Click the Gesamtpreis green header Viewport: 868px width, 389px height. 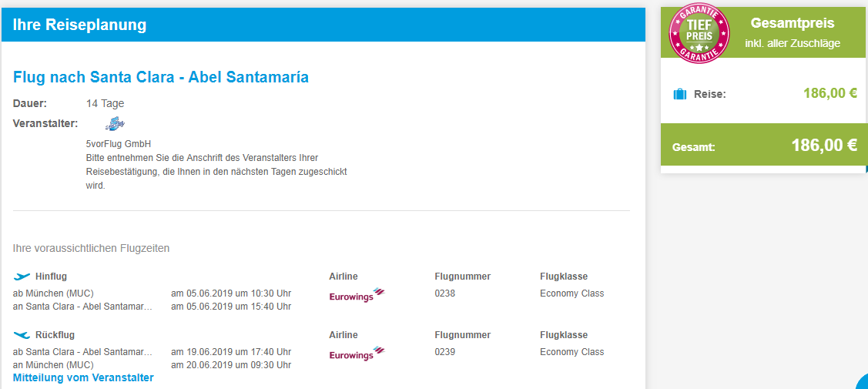[764, 33]
